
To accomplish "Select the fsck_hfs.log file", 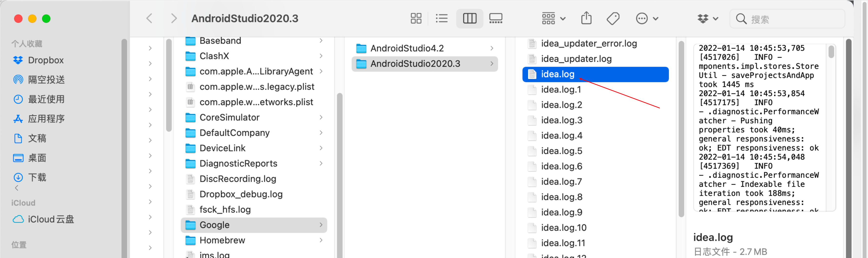I will tap(254, 209).
